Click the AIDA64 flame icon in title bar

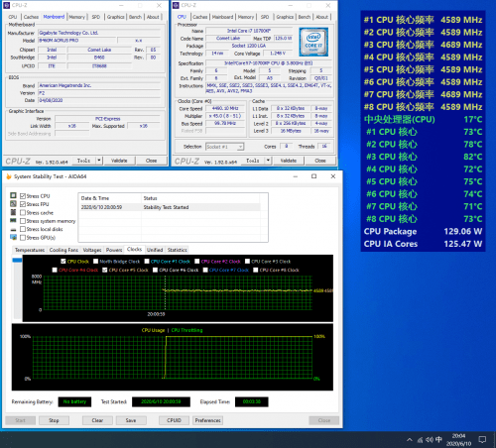coord(9,176)
